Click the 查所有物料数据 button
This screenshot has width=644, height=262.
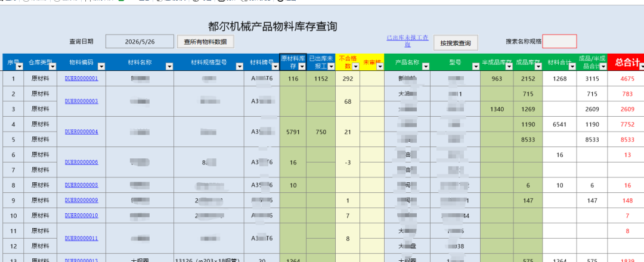(x=205, y=42)
